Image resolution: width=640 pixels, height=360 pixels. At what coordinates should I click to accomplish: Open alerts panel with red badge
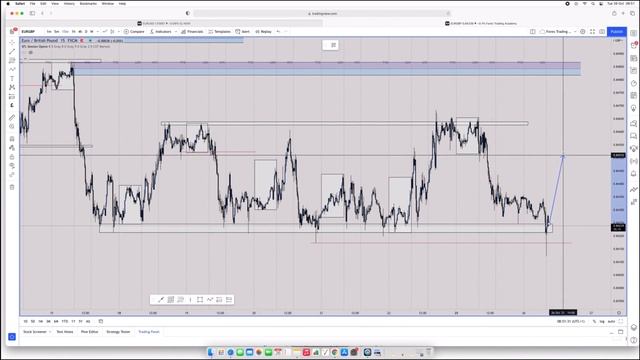633,45
